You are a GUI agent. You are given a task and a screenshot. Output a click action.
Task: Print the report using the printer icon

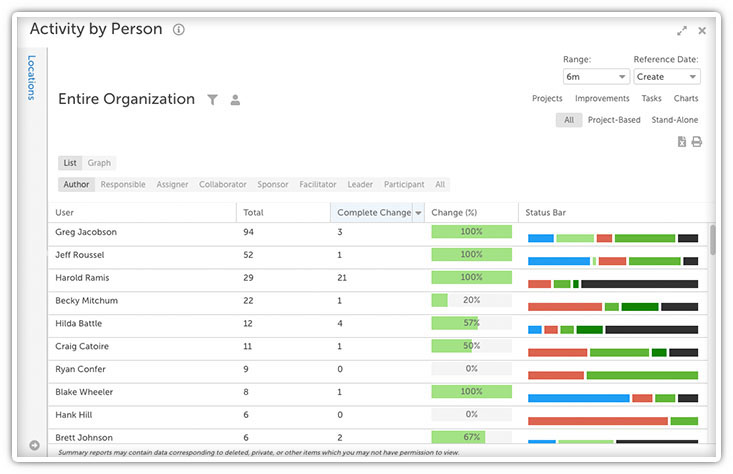tap(696, 142)
